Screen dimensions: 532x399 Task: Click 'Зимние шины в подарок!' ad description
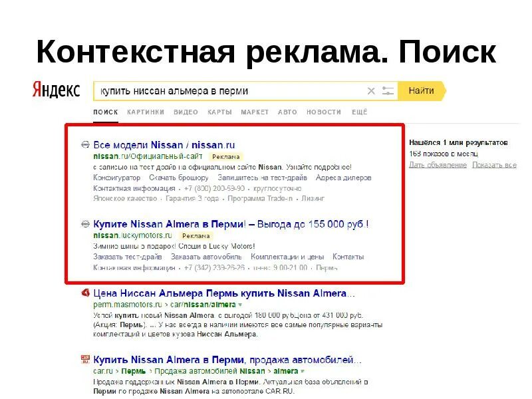click(x=135, y=246)
